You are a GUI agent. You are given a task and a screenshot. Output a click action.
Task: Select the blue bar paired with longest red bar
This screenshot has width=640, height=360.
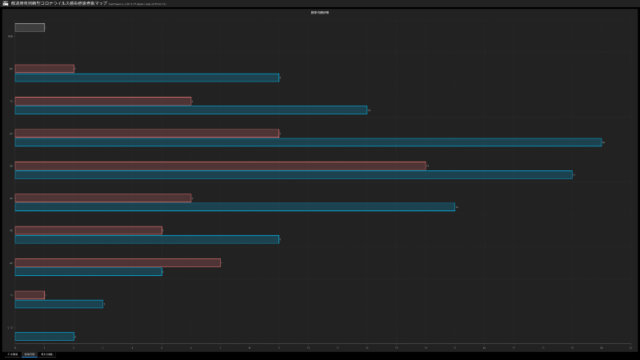(294, 175)
